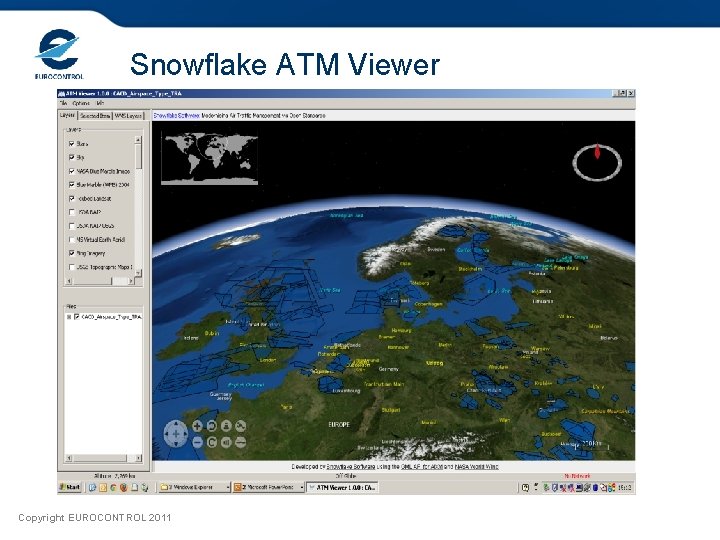Click the pitch down control on globe
Screen dimensions: 720x540
pyautogui.click(x=226, y=442)
